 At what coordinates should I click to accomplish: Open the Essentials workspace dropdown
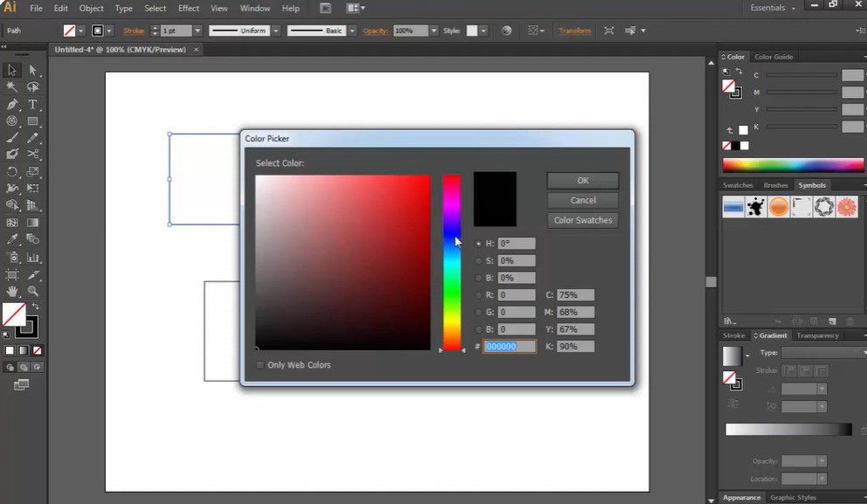[x=773, y=8]
